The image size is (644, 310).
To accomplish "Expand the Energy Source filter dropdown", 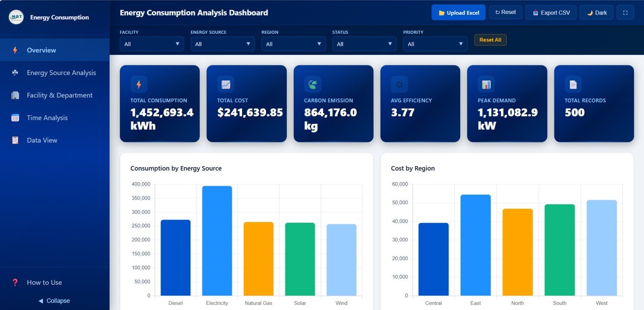I will point(222,44).
